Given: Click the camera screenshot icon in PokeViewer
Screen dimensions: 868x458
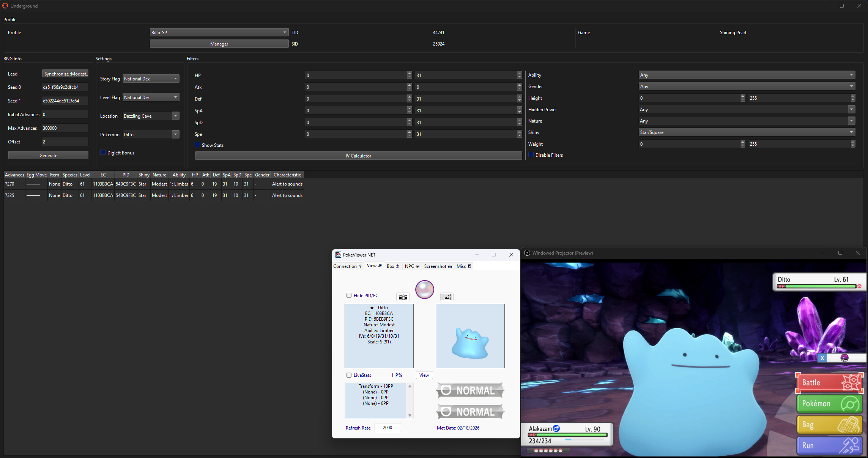Looking at the screenshot, I should pos(403,297).
